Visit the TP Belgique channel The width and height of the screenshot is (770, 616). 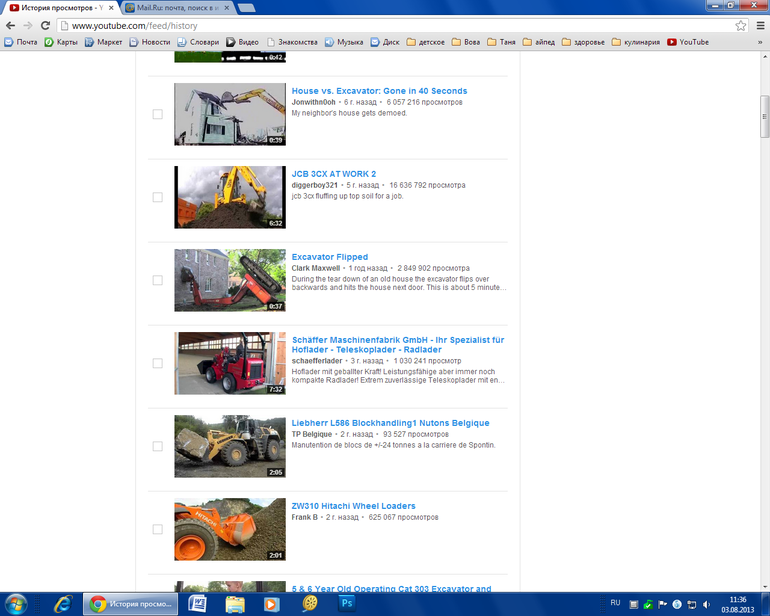coord(312,434)
